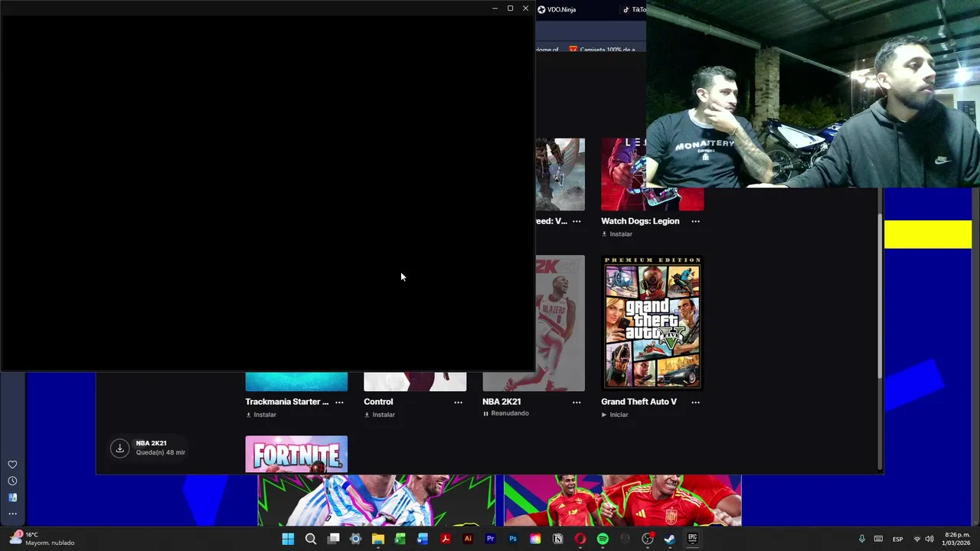Open options menu for Grand Theft Auto V
Screen dimensions: 980x551
point(695,402)
